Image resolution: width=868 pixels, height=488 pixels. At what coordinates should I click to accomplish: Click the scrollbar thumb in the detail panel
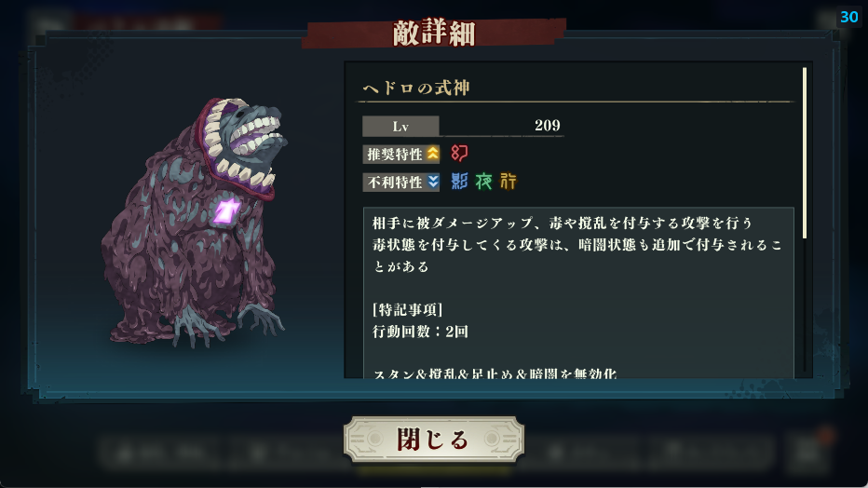805,154
